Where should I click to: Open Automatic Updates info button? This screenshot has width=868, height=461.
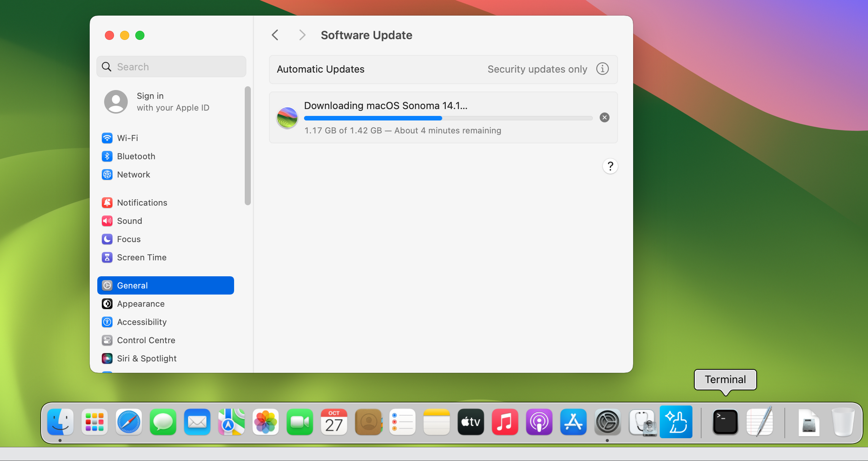[x=602, y=69]
